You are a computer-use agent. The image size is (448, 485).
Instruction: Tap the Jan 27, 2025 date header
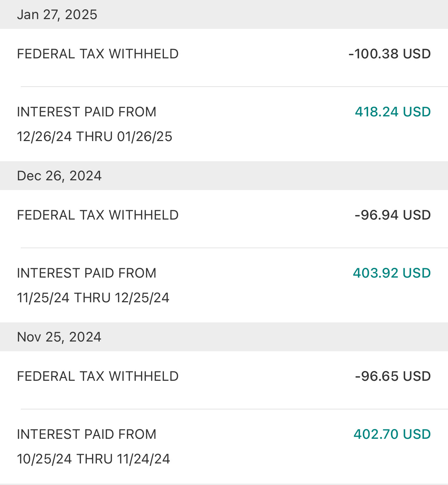(x=57, y=15)
